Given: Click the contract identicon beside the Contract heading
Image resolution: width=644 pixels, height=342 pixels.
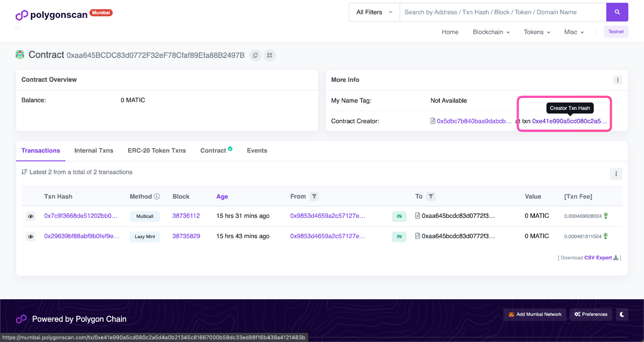Looking at the screenshot, I should tap(20, 55).
